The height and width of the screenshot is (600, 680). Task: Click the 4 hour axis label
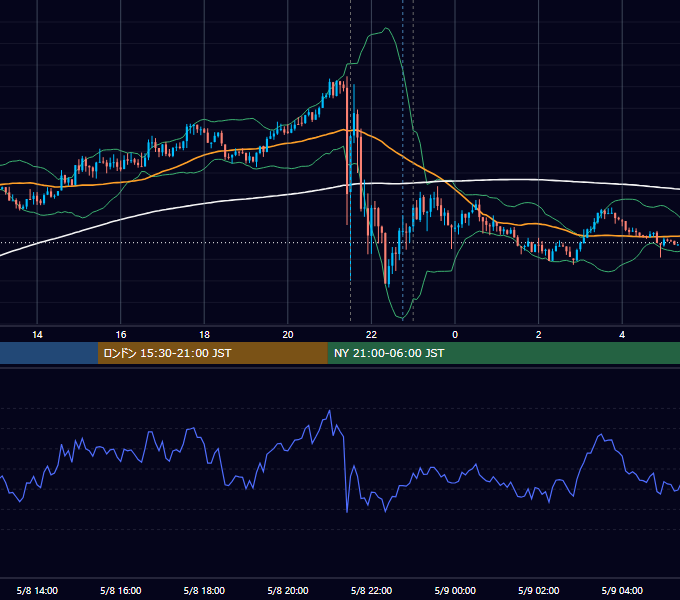click(622, 335)
